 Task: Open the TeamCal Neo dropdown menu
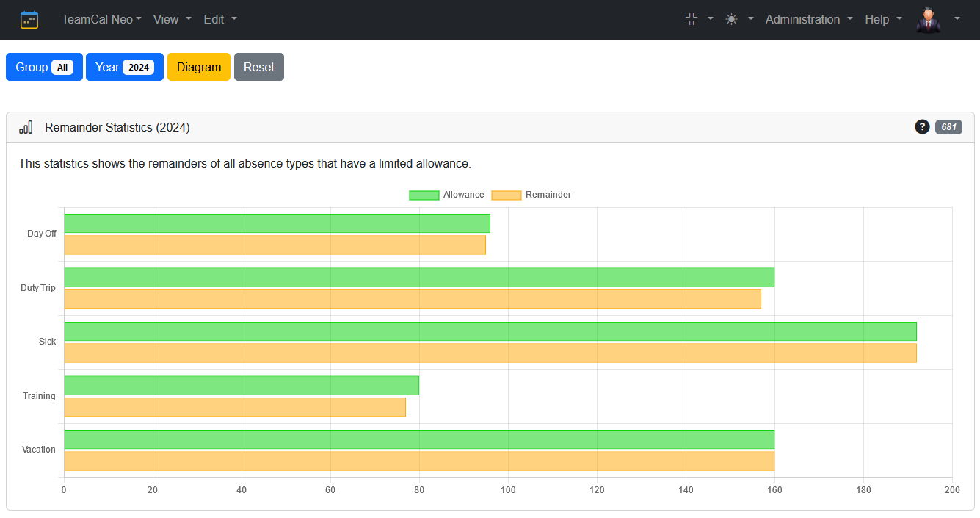point(101,20)
